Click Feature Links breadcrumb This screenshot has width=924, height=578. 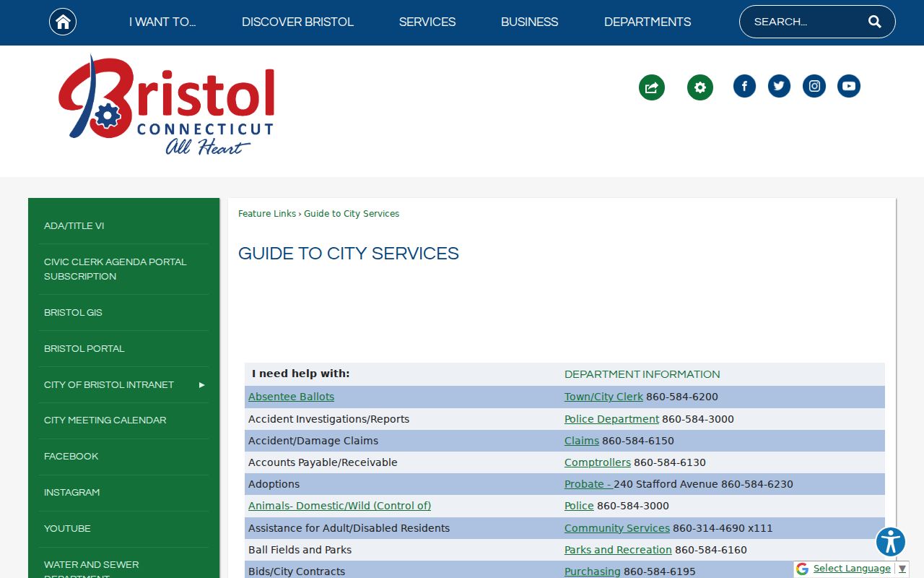click(267, 214)
